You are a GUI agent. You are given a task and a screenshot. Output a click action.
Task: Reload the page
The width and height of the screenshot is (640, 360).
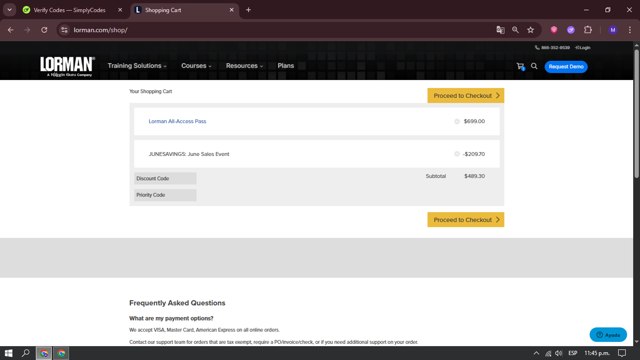point(44,30)
